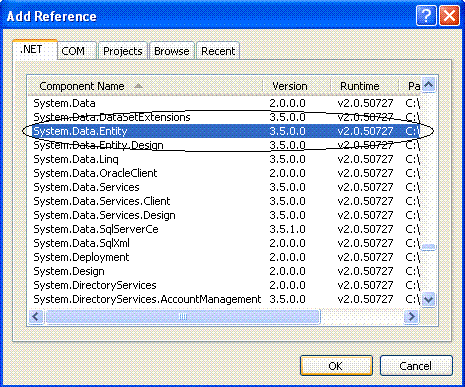The image size is (465, 387).
Task: Select System.Data.Entity.Design in the list
Action: pos(224,145)
